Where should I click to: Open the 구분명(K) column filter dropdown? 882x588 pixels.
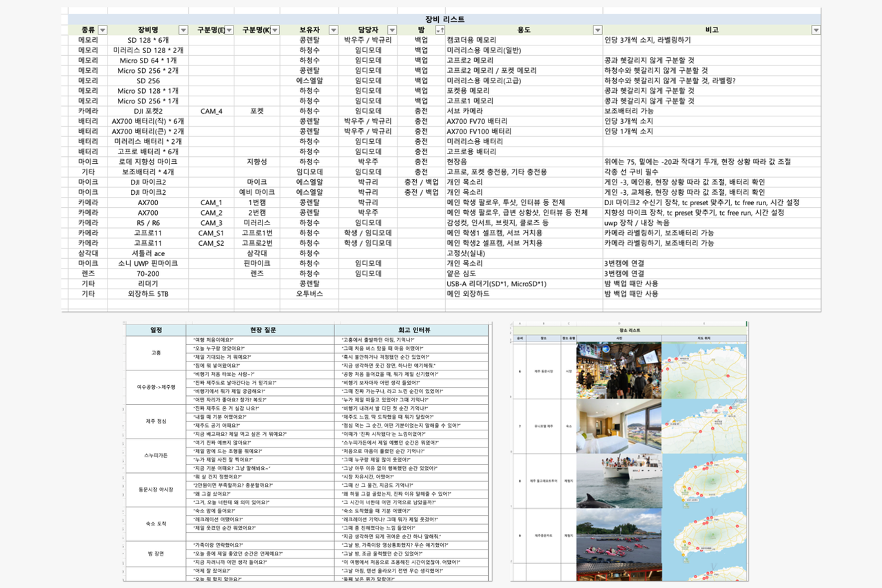point(276,30)
